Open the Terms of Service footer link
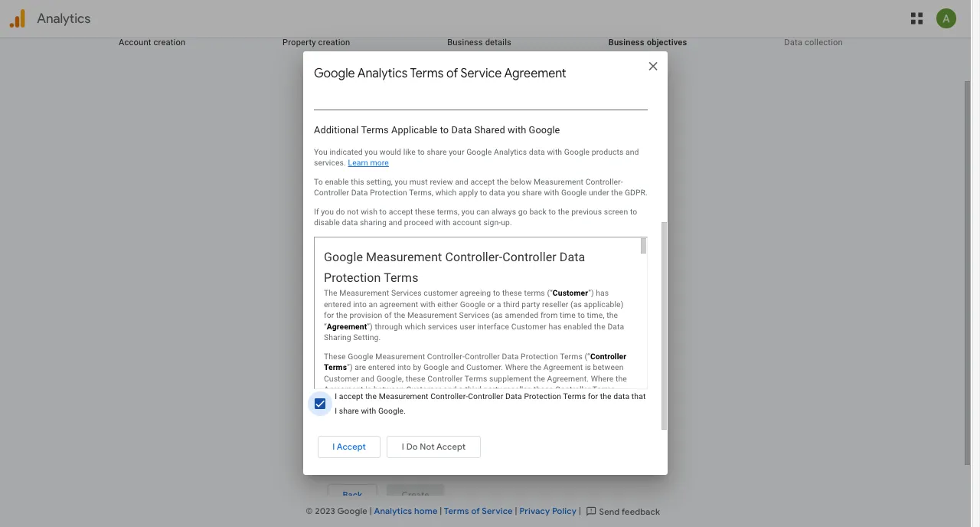The width and height of the screenshot is (980, 527). tap(478, 511)
